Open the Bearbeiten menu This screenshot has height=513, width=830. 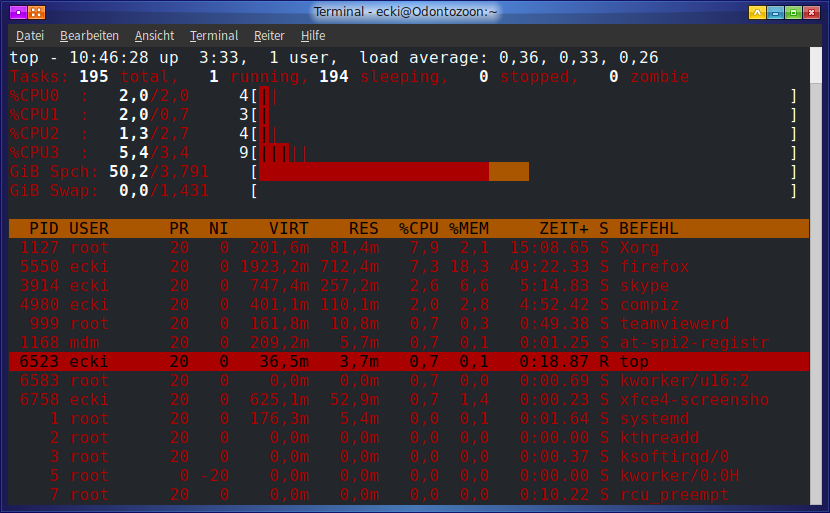point(89,35)
